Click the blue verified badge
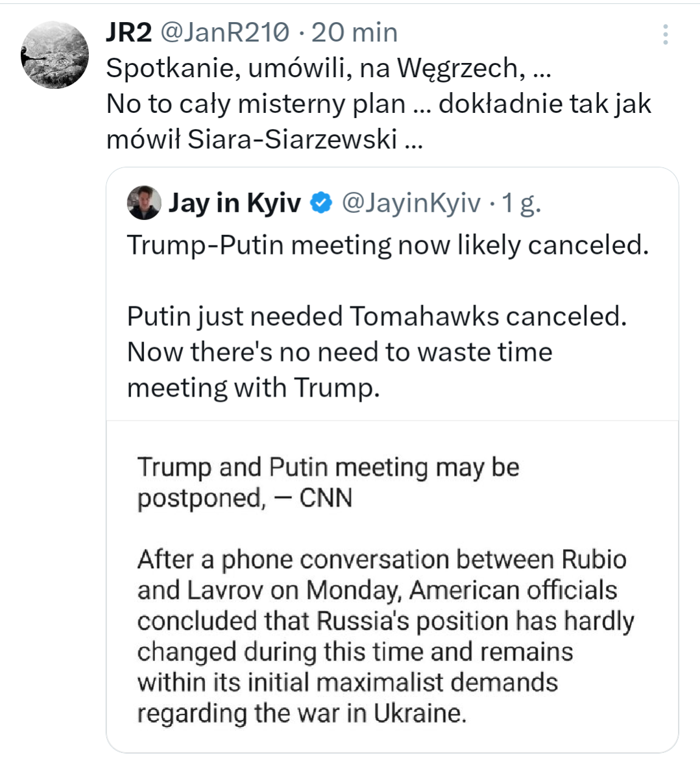Viewport: 700px width, 773px height. [320, 203]
